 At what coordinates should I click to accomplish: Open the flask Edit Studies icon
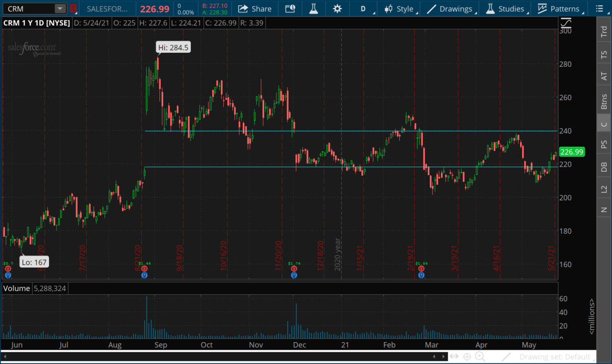[x=313, y=9]
